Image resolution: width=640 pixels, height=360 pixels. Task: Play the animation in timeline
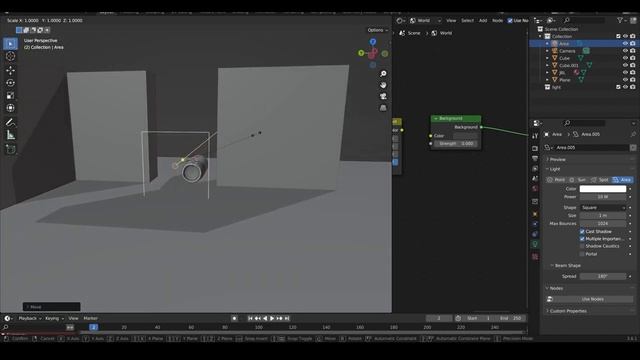(272, 318)
